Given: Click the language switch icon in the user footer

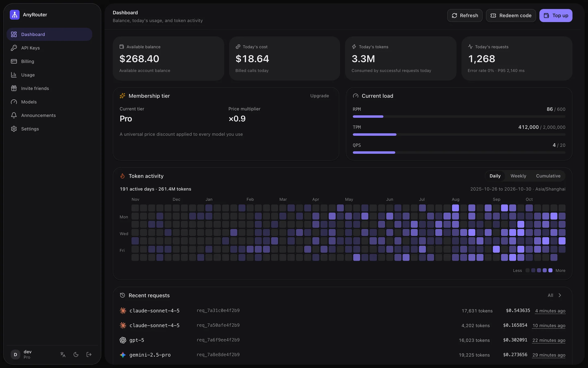Looking at the screenshot, I should tap(63, 354).
